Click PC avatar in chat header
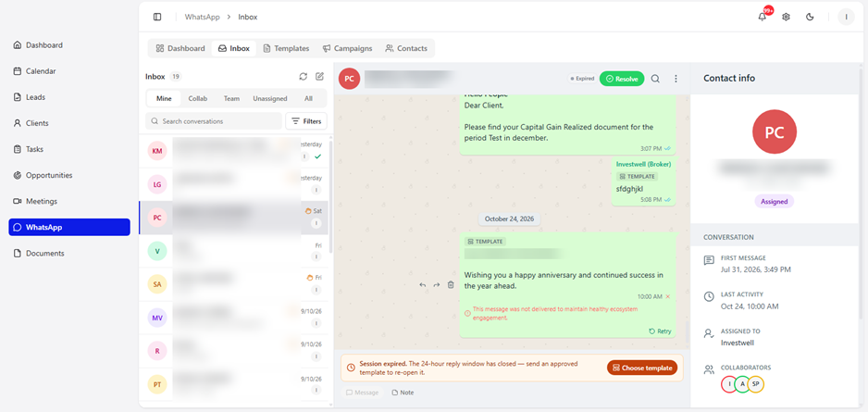868x412 pixels. click(349, 79)
